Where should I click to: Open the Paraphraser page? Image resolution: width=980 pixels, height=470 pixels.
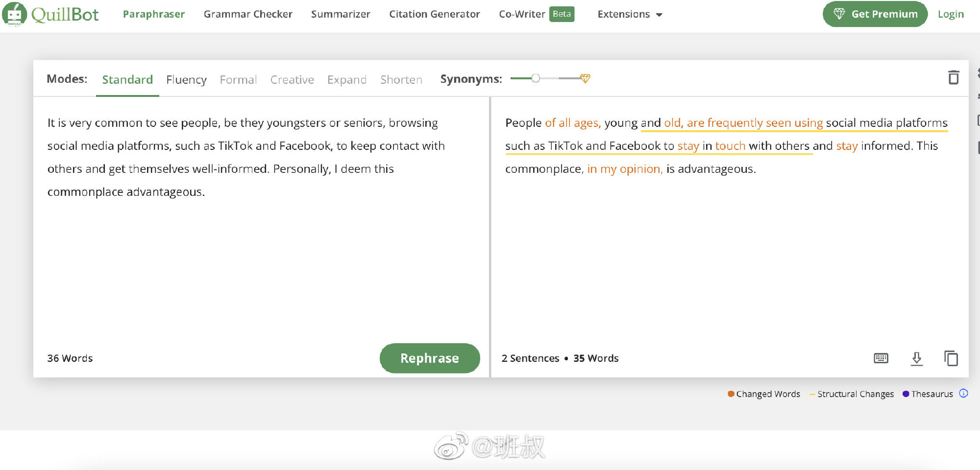(154, 14)
